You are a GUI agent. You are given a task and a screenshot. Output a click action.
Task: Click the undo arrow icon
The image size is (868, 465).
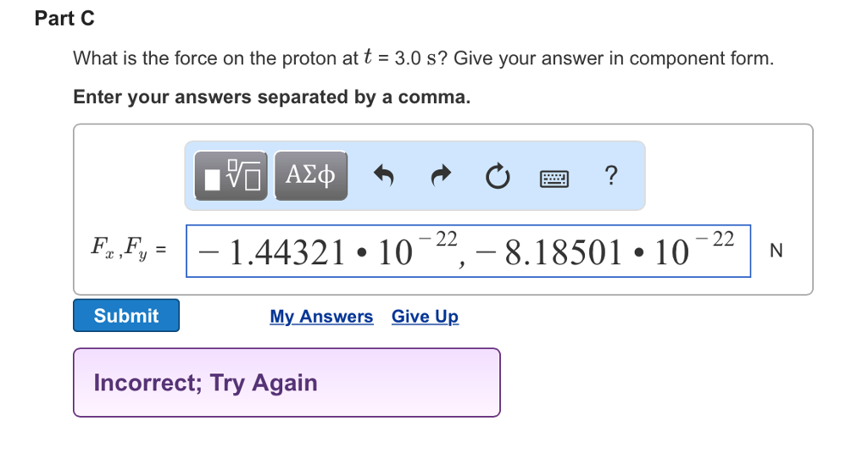pyautogui.click(x=384, y=176)
